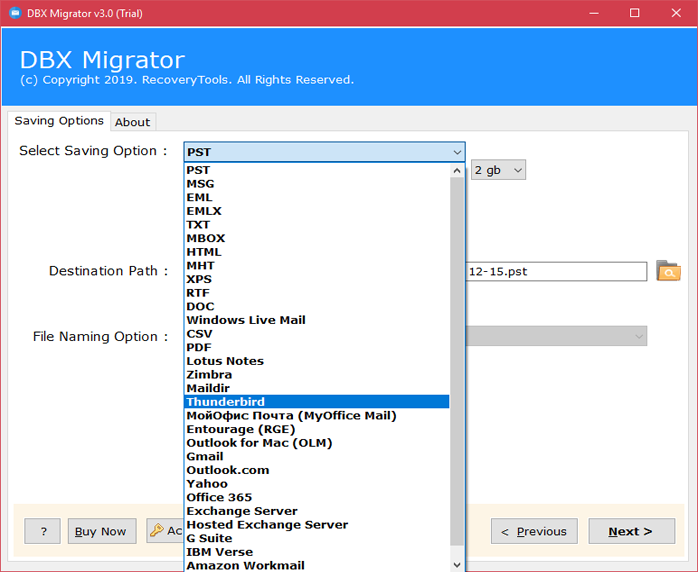
Task: Pick MBOX as saving option
Action: (x=317, y=238)
